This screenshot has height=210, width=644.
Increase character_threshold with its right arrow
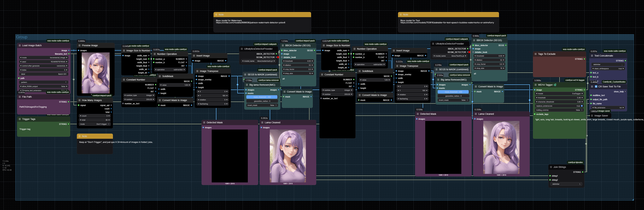(583, 102)
